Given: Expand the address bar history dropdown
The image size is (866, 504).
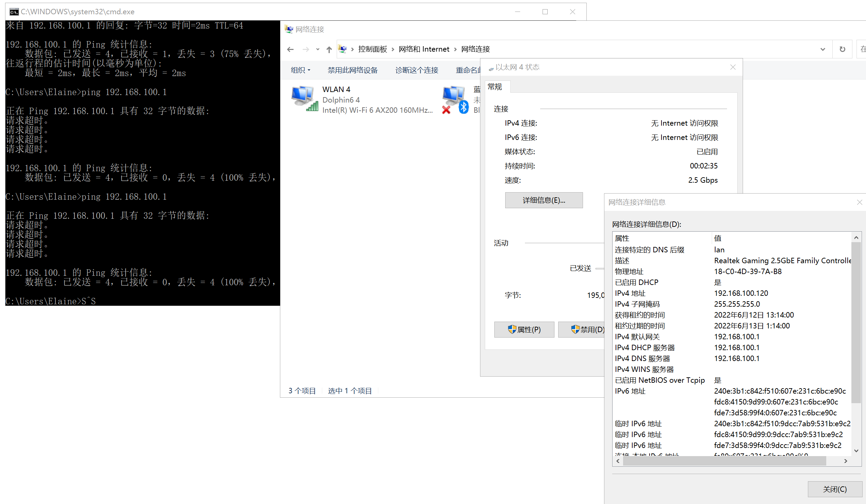Looking at the screenshot, I should click(x=823, y=49).
